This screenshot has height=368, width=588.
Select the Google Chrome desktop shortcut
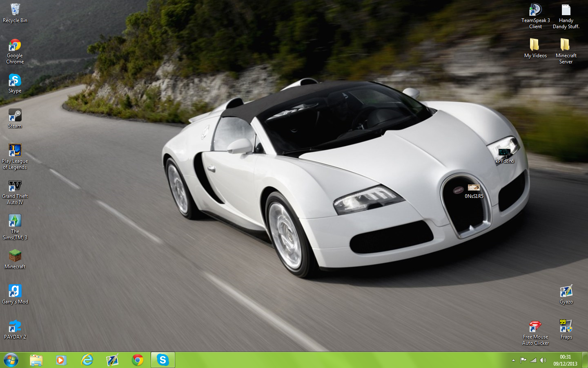(x=15, y=52)
